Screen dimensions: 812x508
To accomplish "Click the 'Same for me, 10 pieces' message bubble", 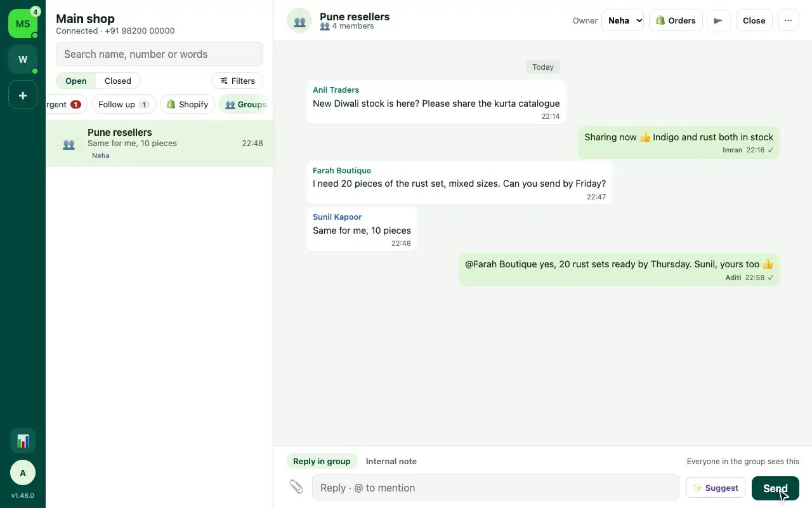I will [362, 229].
